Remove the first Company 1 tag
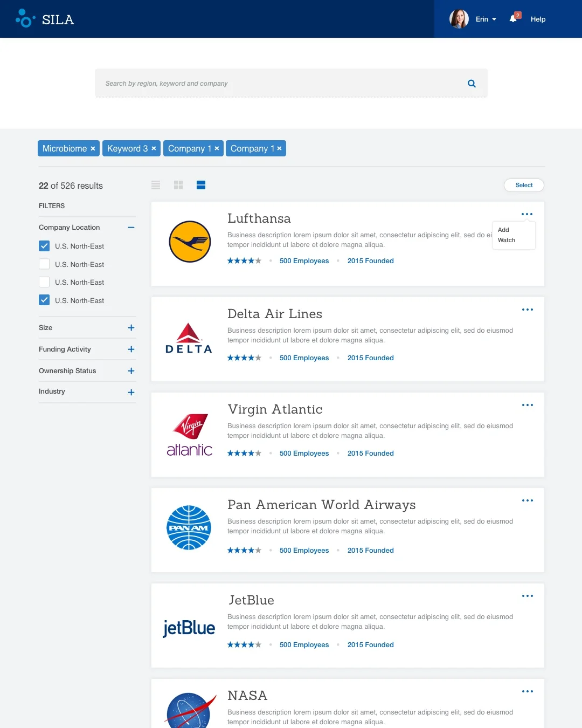582x728 pixels. tap(217, 148)
